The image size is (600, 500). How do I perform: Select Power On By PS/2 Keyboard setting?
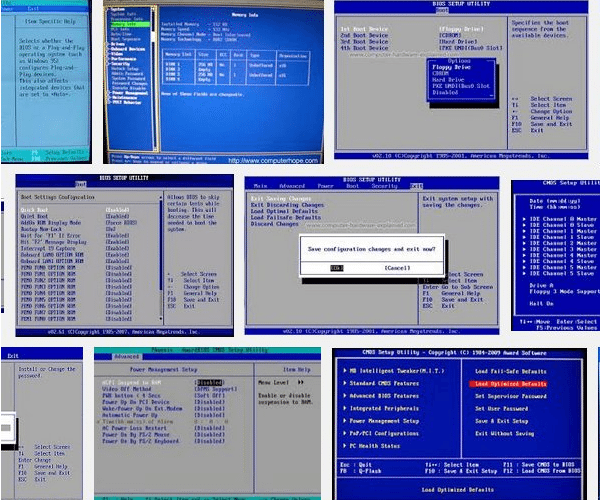[x=140, y=441]
